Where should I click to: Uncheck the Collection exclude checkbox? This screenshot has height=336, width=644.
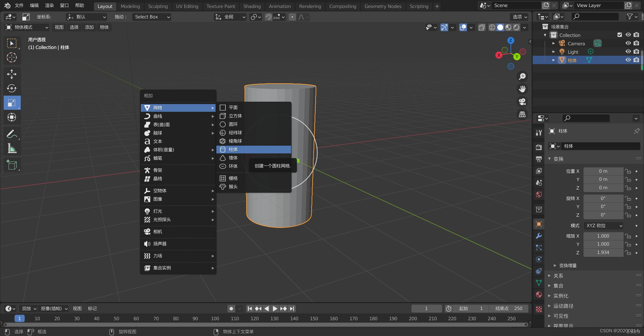pos(620,35)
